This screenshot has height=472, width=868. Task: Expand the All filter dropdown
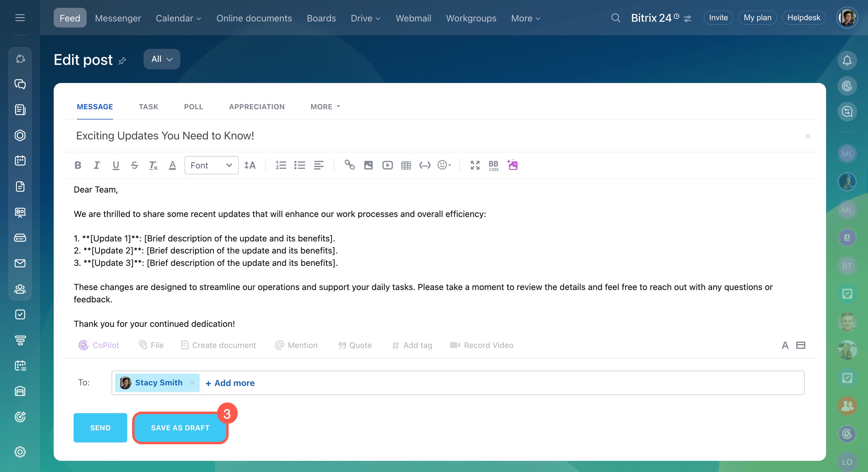point(162,59)
